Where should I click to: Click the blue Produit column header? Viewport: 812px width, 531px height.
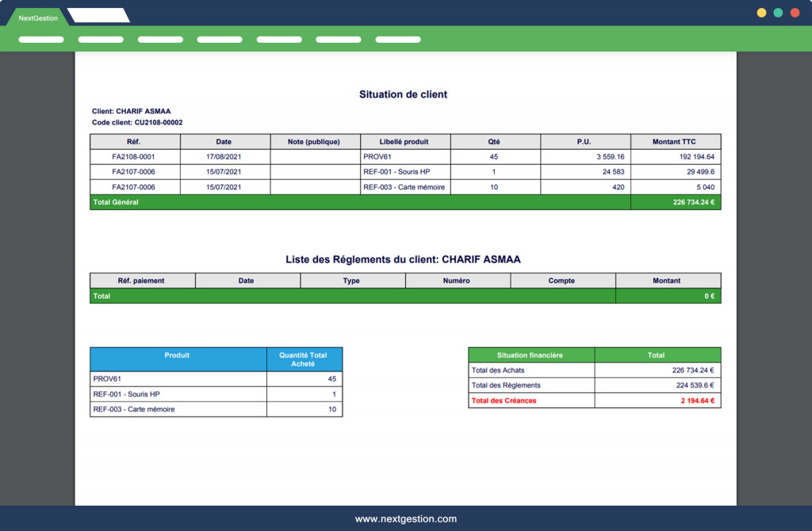tap(178, 359)
